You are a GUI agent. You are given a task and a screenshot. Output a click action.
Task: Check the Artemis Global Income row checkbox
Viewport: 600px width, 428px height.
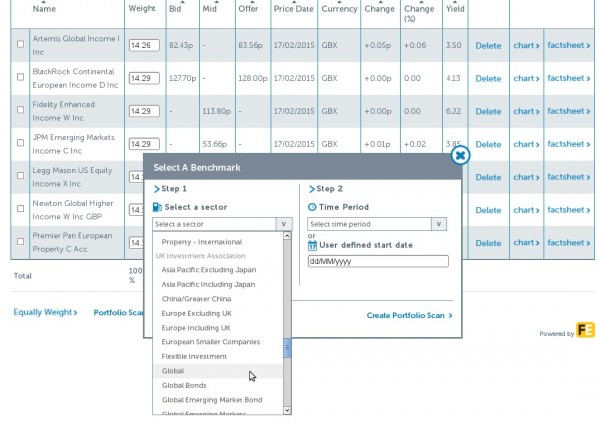point(21,44)
